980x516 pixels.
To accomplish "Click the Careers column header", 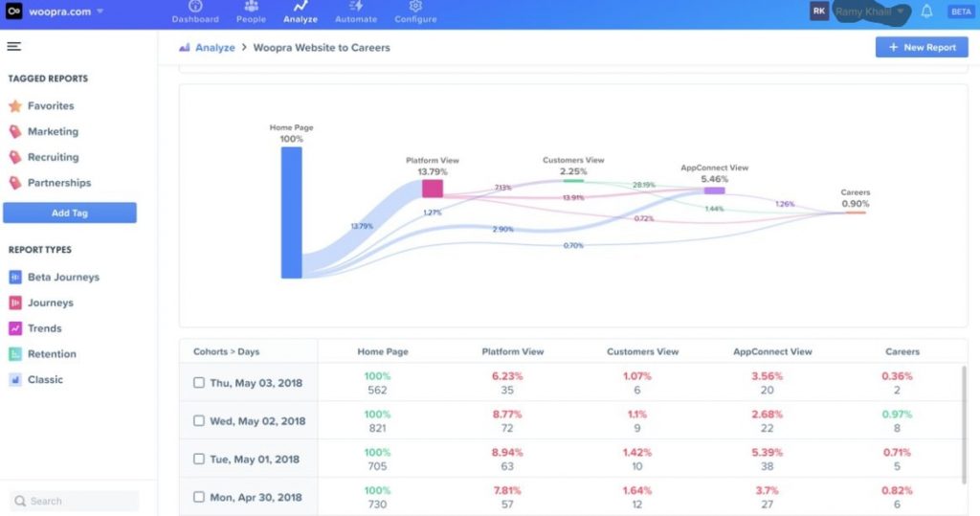I will tap(902, 351).
